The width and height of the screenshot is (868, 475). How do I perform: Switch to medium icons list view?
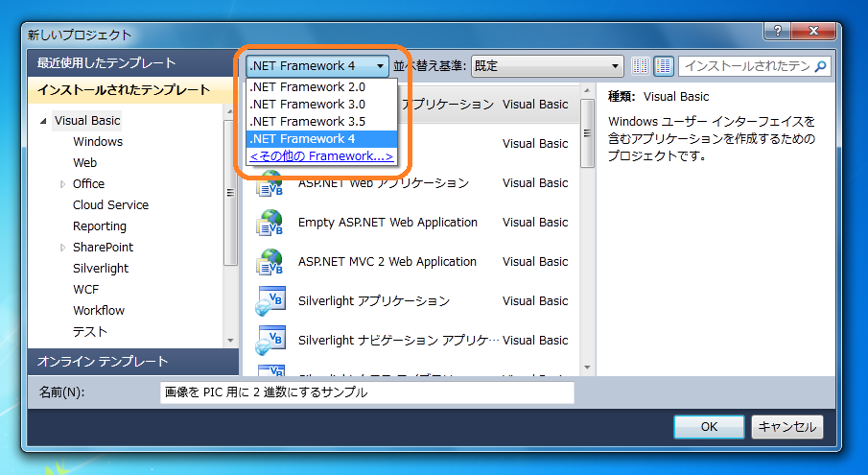click(x=663, y=66)
